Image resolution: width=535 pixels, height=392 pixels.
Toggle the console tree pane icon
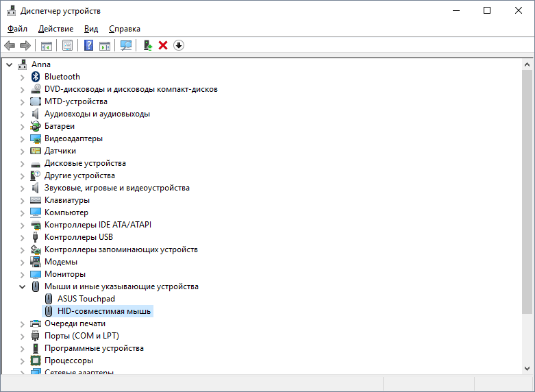coord(47,45)
